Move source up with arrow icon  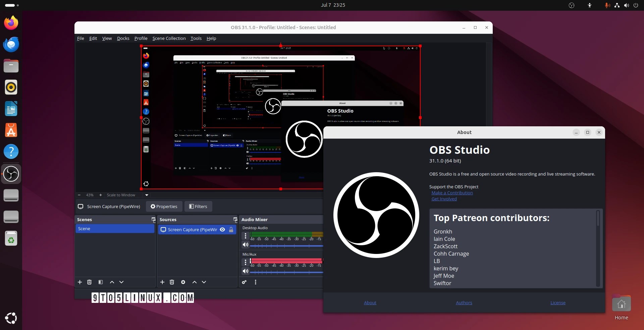click(195, 282)
